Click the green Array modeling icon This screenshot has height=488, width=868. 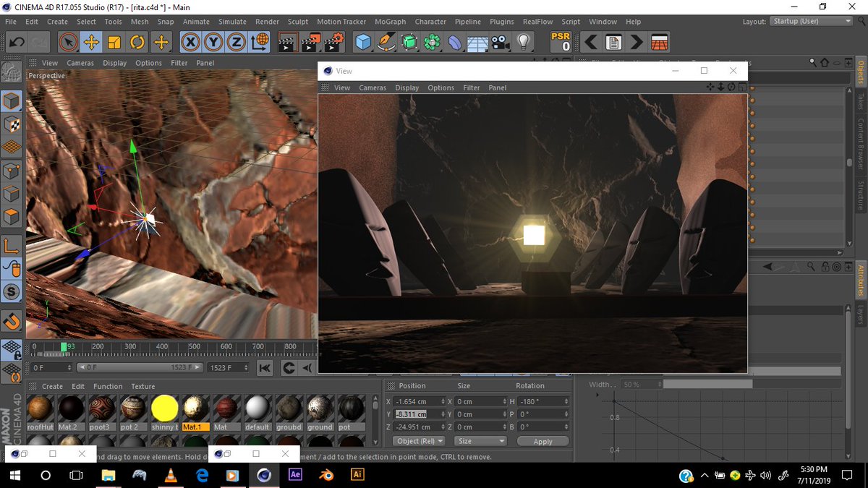433,42
